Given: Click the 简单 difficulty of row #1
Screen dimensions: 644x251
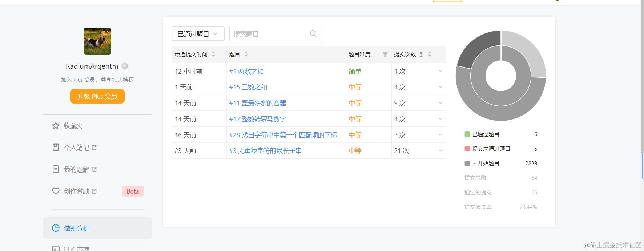Looking at the screenshot, I should [355, 72].
